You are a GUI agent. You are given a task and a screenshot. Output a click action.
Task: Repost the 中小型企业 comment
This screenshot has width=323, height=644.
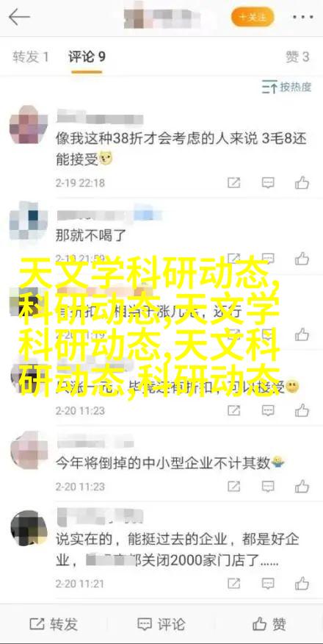234,487
